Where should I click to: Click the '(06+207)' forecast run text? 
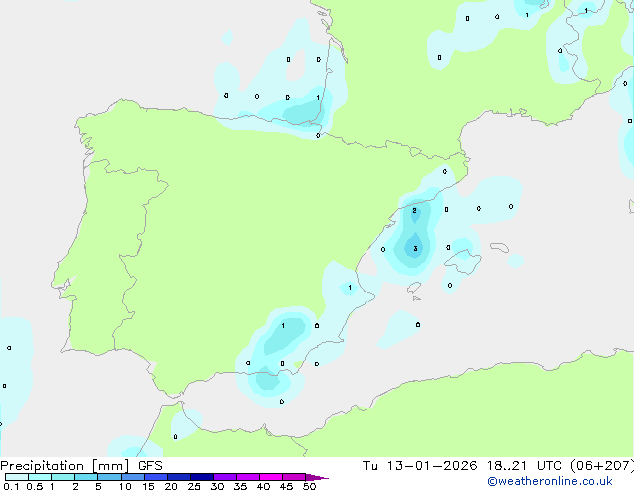coord(602,466)
